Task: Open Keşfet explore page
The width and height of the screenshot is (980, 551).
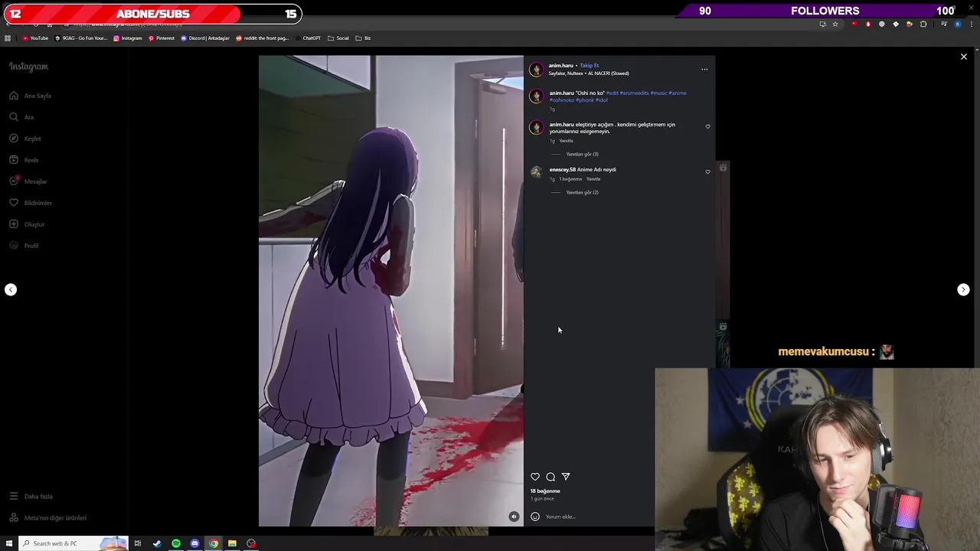Action: 25,139
